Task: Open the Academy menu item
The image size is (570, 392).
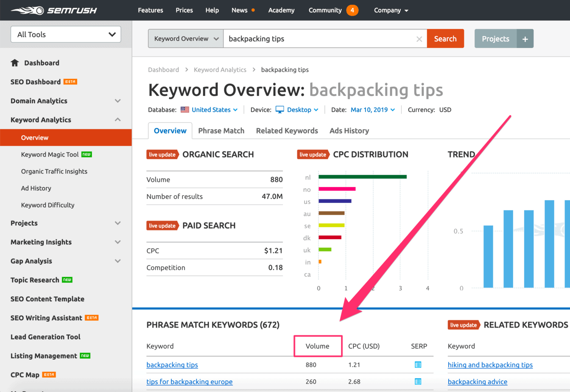Action: click(x=281, y=10)
